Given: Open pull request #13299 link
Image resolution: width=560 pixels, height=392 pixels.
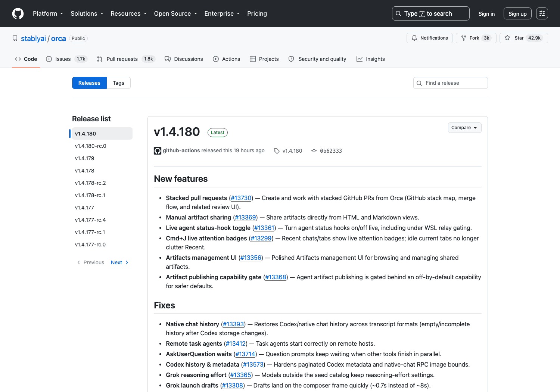Looking at the screenshot, I should [x=261, y=238].
